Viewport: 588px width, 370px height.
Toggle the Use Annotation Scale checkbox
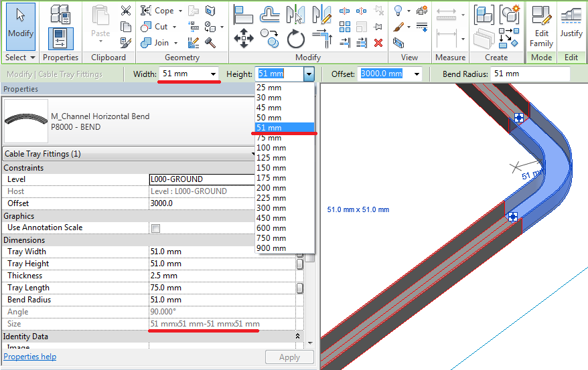coord(155,228)
